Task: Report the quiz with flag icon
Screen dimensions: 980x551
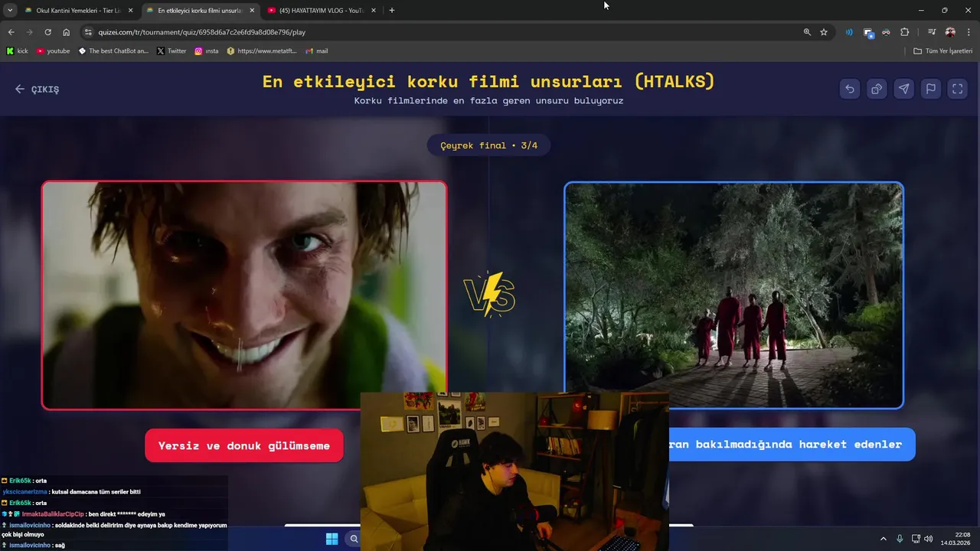Action: point(930,89)
